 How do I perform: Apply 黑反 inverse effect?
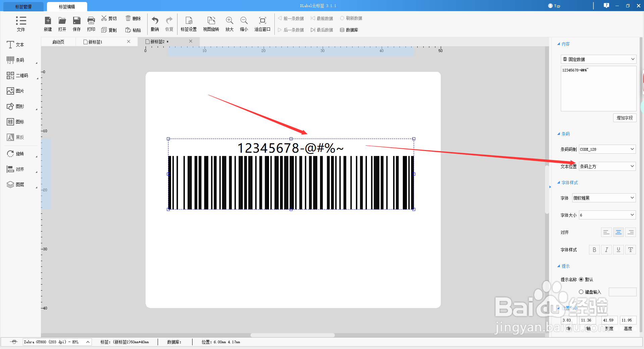pos(15,137)
